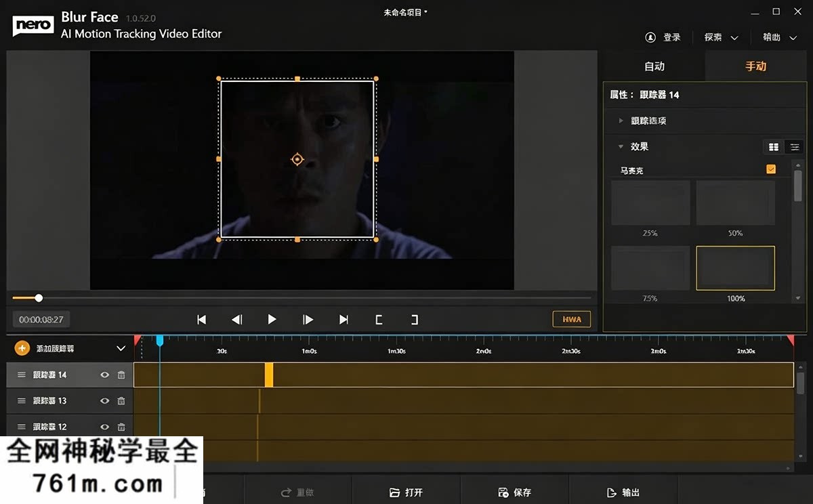Click the playback progress slider handle
The image size is (813, 504).
pos(39,298)
